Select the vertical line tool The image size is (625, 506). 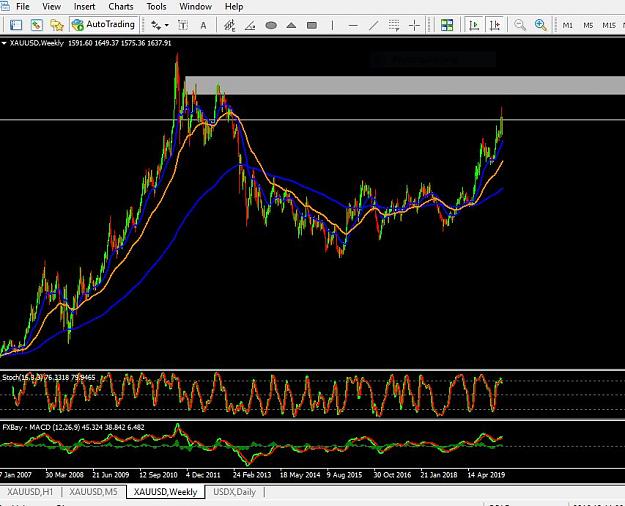(332, 26)
